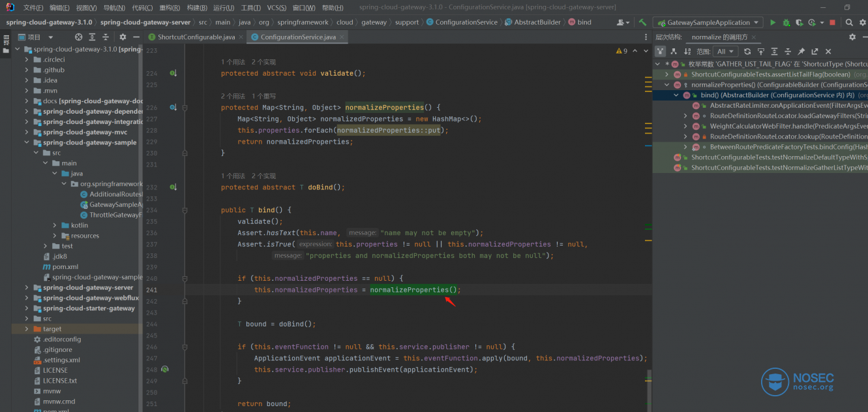Click collapse all icon in Project panel

[x=106, y=37]
